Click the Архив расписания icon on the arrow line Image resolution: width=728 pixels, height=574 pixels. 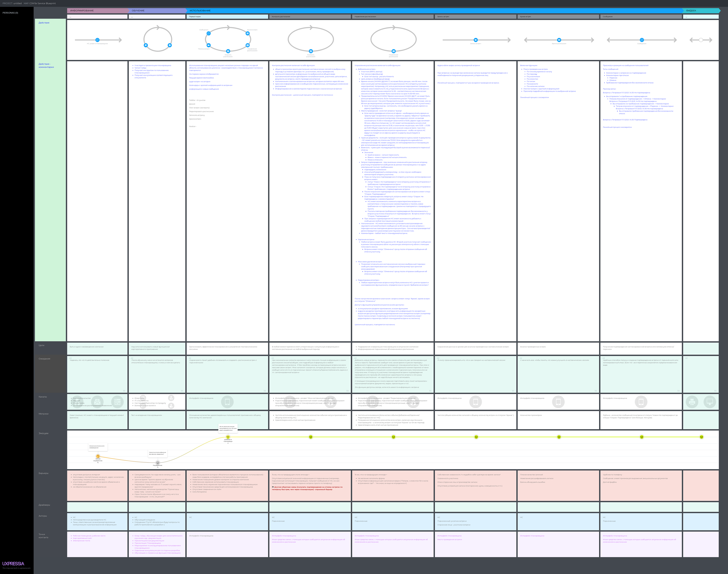[559, 40]
